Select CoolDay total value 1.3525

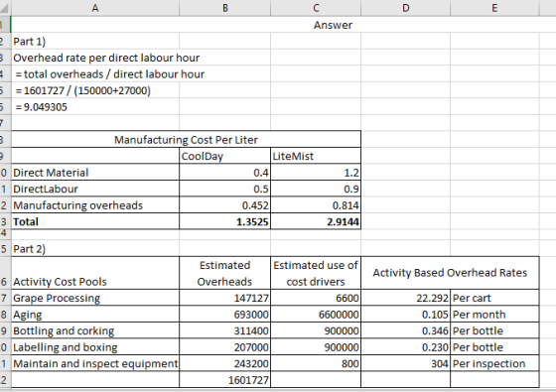click(x=224, y=221)
